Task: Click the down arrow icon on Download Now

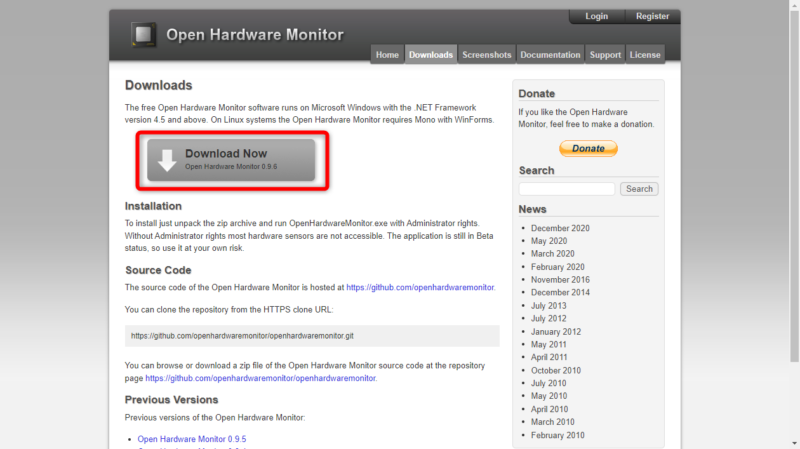Action: (167, 160)
